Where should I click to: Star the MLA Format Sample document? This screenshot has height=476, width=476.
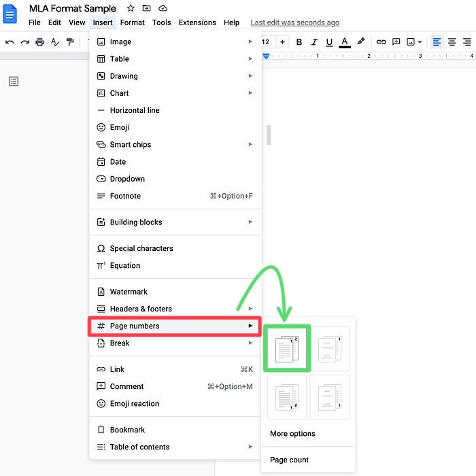coord(131,8)
